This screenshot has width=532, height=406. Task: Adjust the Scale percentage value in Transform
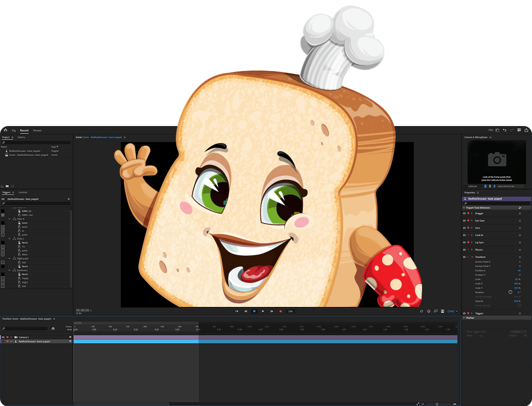(517, 279)
